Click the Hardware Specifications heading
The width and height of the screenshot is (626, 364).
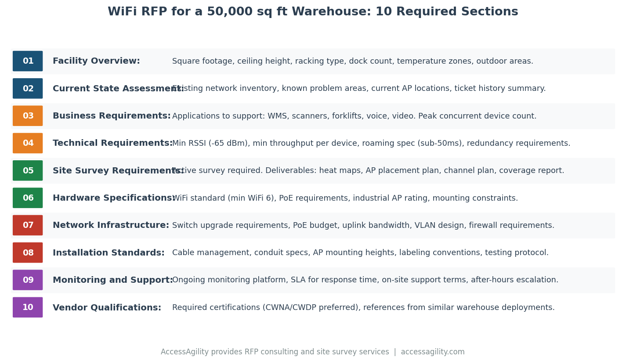coord(113,198)
